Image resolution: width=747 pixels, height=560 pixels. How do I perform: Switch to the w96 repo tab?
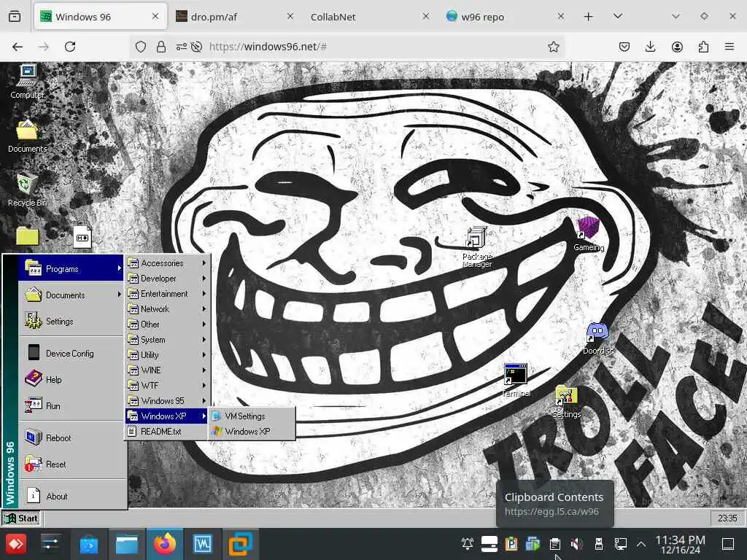[x=505, y=17]
